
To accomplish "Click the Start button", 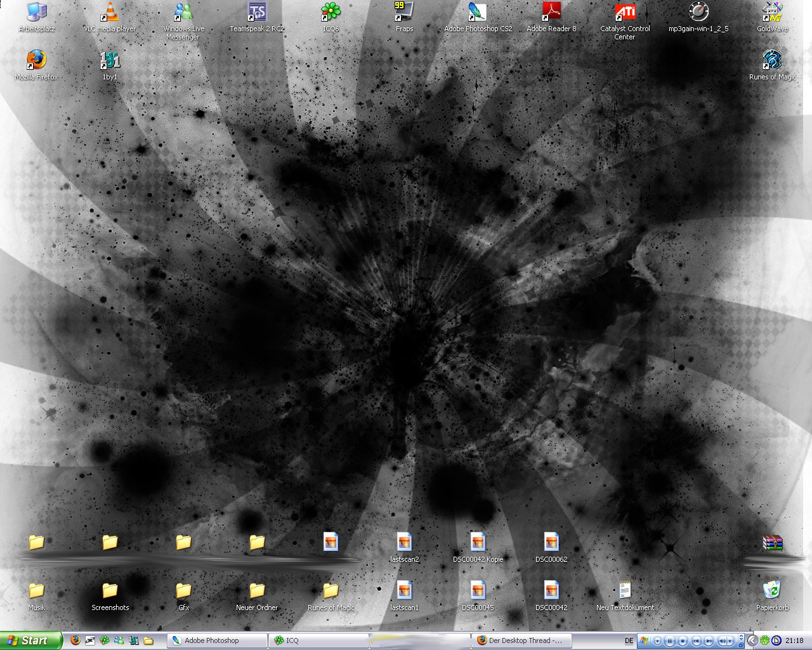I will coord(30,640).
